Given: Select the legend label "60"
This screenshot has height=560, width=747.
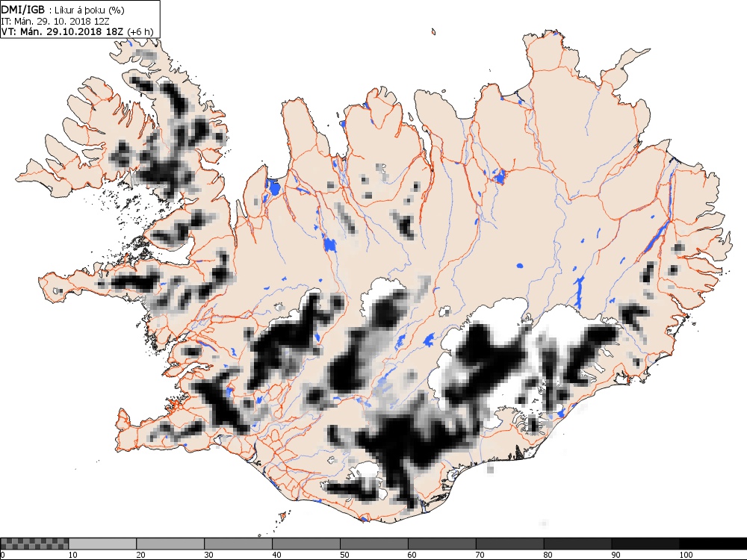Looking at the screenshot, I should coord(412,555).
